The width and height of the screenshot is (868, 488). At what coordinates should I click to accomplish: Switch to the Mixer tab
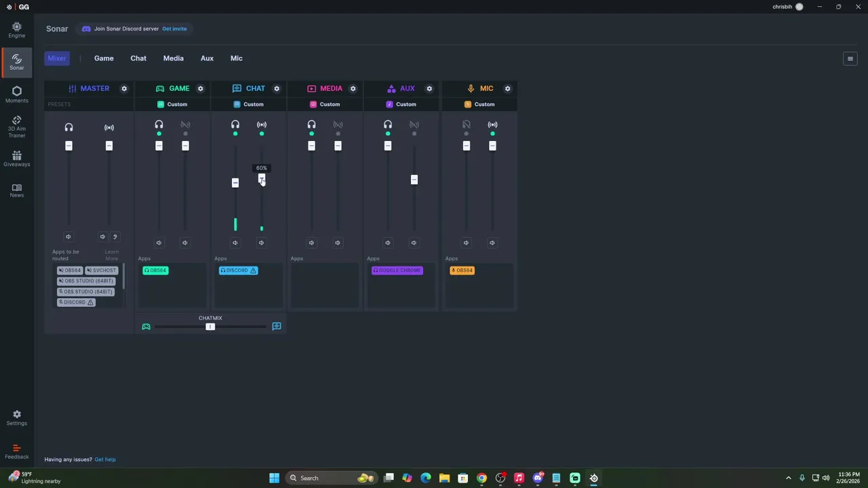(57, 58)
